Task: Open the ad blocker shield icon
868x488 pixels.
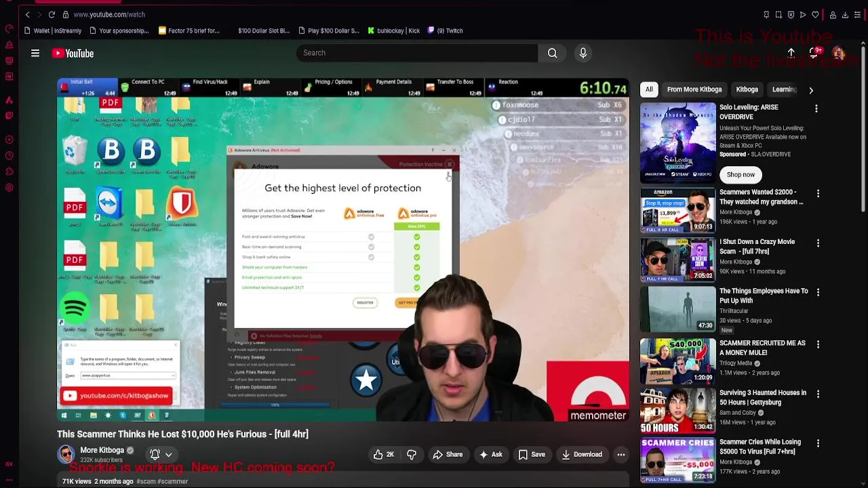Action: [x=791, y=15]
